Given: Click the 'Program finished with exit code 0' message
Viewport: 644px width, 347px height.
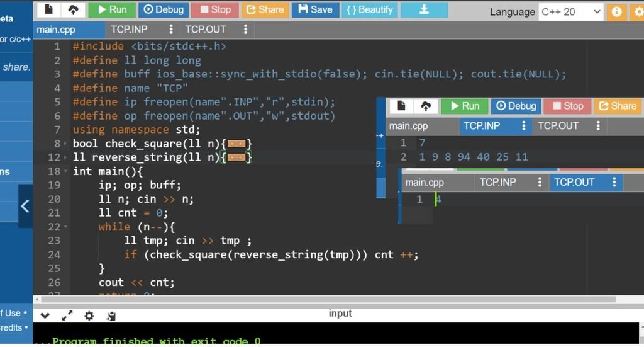Looking at the screenshot, I should pos(156,341).
